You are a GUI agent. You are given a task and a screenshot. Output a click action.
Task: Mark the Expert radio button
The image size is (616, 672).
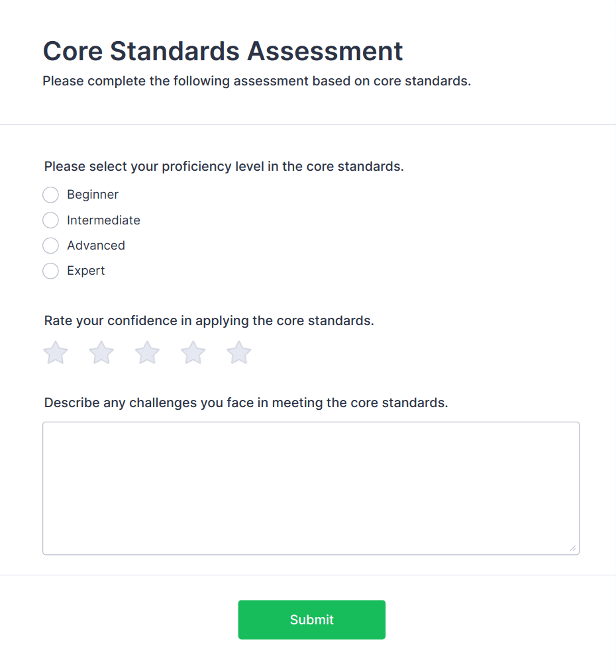click(50, 271)
